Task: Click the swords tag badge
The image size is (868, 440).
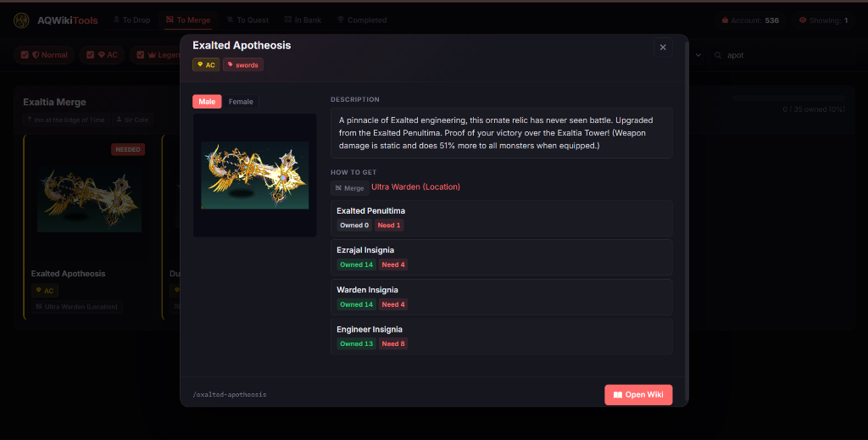Action: [x=243, y=64]
